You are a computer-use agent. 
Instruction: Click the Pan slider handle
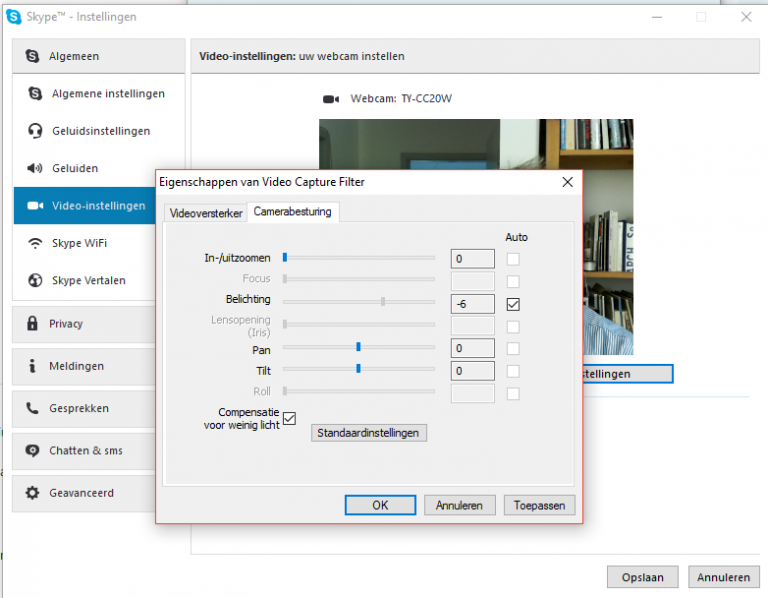point(358,348)
